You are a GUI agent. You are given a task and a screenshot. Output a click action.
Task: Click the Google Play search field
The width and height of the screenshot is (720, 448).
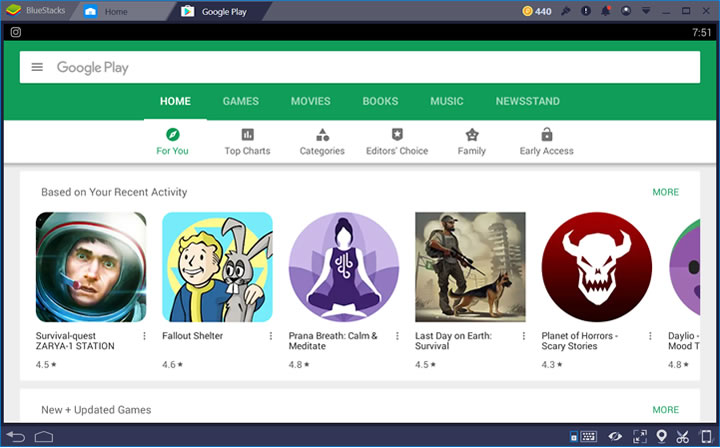(x=360, y=67)
